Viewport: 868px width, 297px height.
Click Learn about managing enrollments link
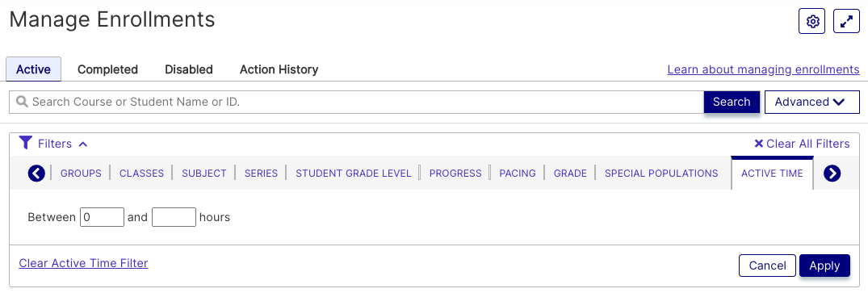pyautogui.click(x=763, y=69)
